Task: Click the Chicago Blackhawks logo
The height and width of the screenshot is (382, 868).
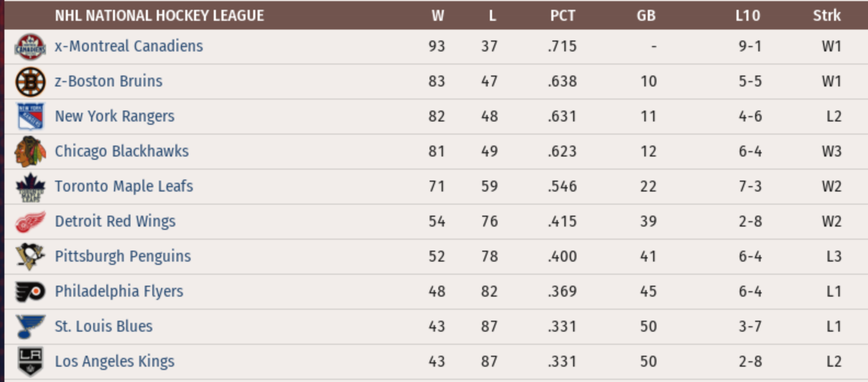Action: pos(30,152)
